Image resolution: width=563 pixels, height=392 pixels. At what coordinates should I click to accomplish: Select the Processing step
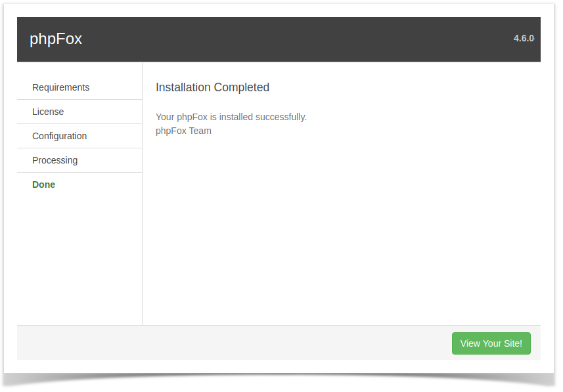pos(79,160)
